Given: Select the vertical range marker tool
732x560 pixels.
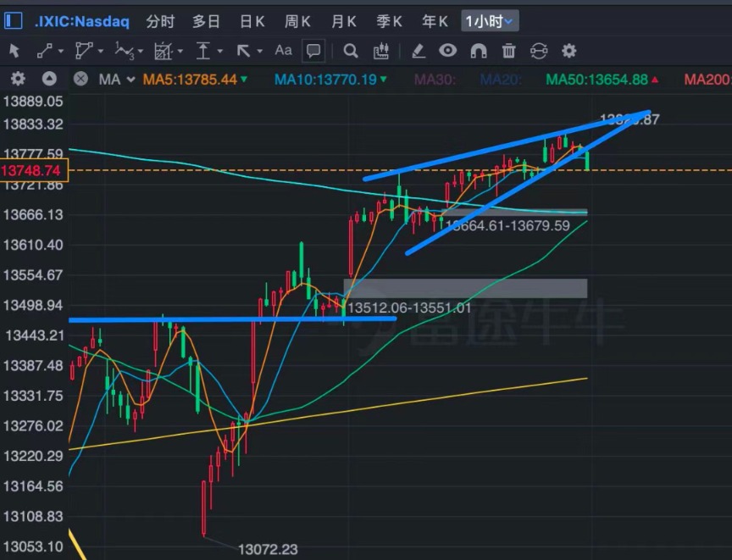Looking at the screenshot, I should point(203,51).
